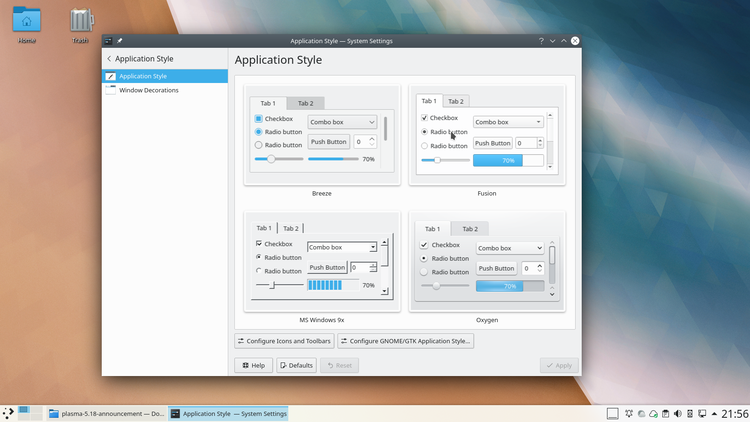Screen dimensions: 750x422
Task: Click the spin box in Windows 9x preview
Action: tap(364, 267)
